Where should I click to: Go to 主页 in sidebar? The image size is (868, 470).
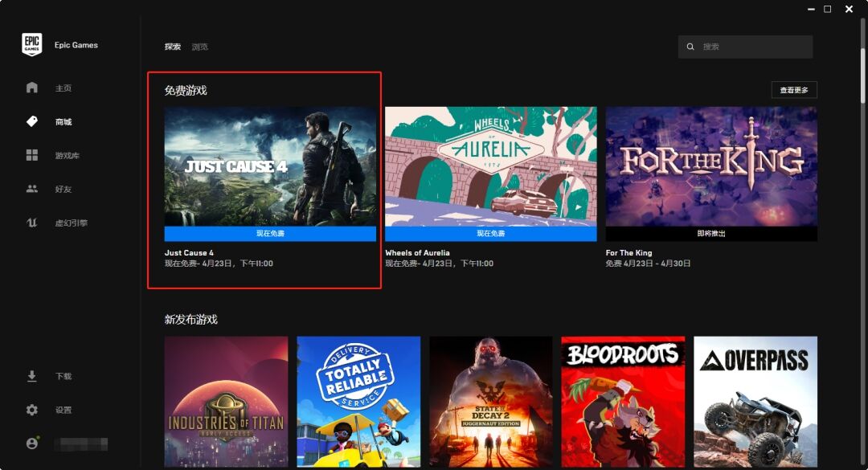63,88
